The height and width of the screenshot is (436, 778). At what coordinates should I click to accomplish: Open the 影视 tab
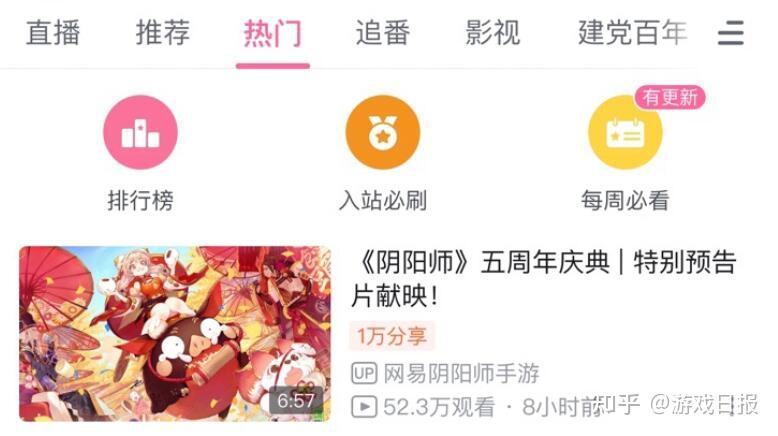(492, 33)
